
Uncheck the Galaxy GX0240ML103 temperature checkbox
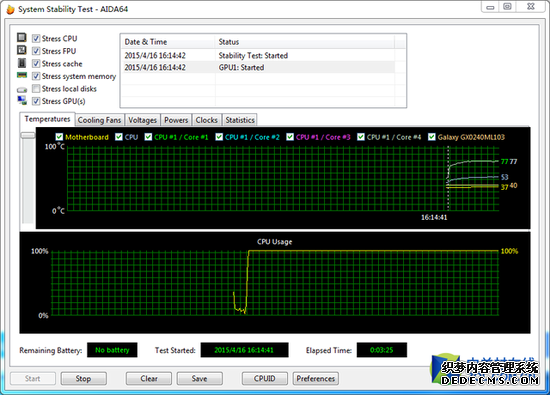tap(431, 137)
